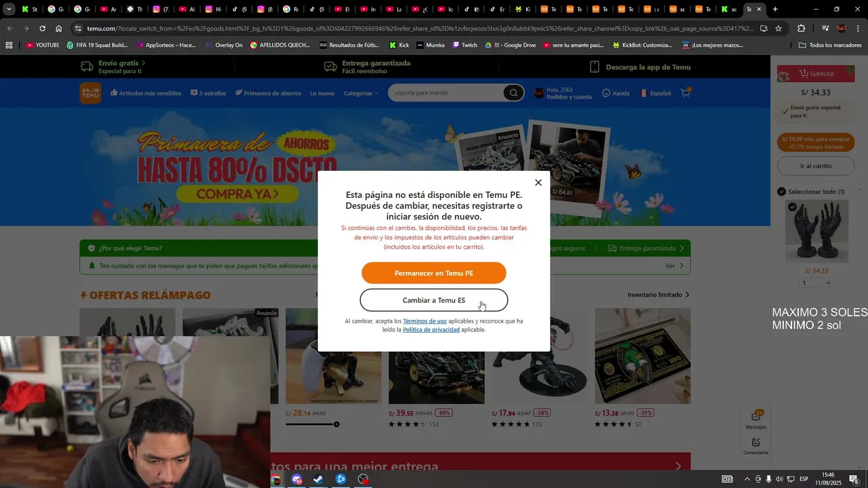Open Envío gratis Especial para ti

click(113, 66)
